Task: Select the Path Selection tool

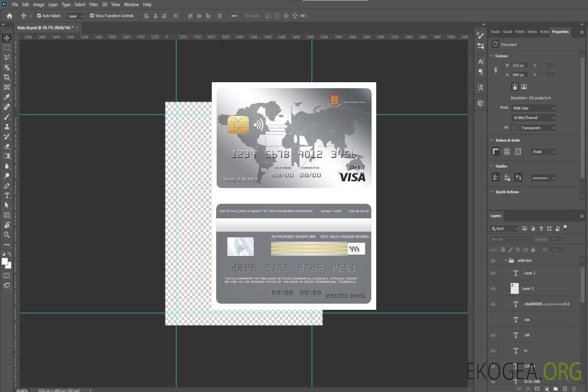Action: [x=7, y=205]
